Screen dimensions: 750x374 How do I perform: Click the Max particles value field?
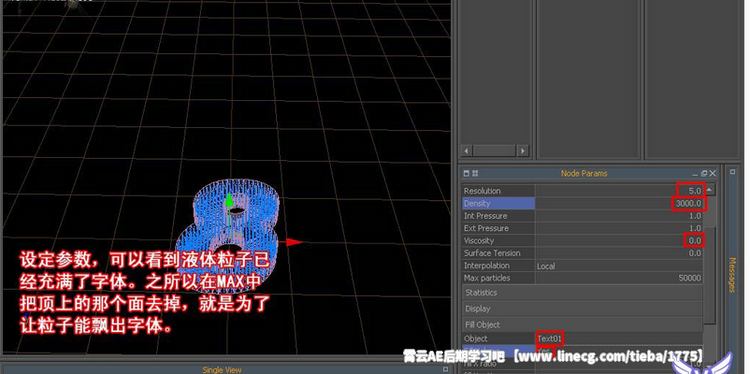click(x=619, y=278)
